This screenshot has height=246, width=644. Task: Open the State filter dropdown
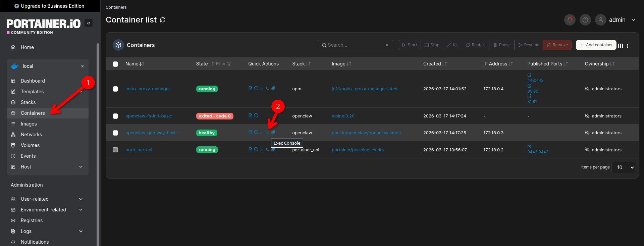(x=223, y=64)
